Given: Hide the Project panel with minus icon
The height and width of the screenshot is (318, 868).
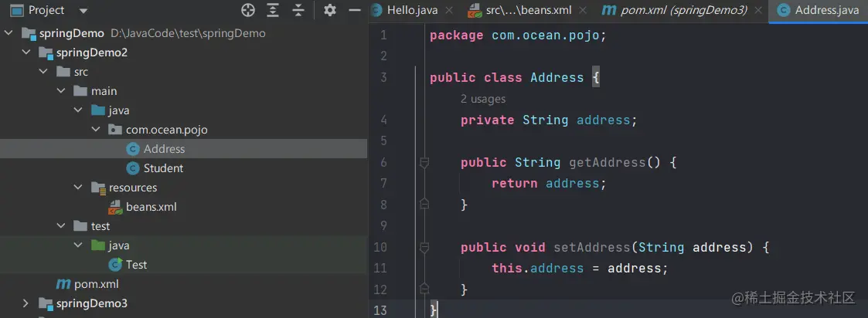Looking at the screenshot, I should coord(355,10).
